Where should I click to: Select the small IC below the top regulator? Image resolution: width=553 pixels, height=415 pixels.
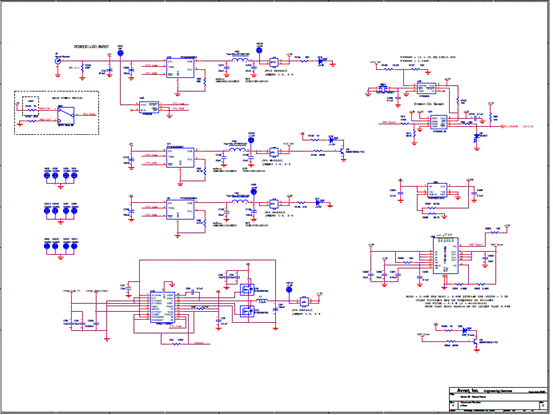149,107
